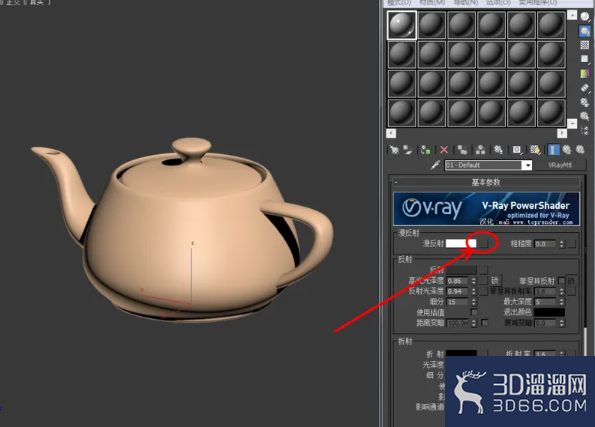Image resolution: width=595 pixels, height=427 pixels.
Task: Click the 反射光泽度 field 0.94
Action: 458,291
